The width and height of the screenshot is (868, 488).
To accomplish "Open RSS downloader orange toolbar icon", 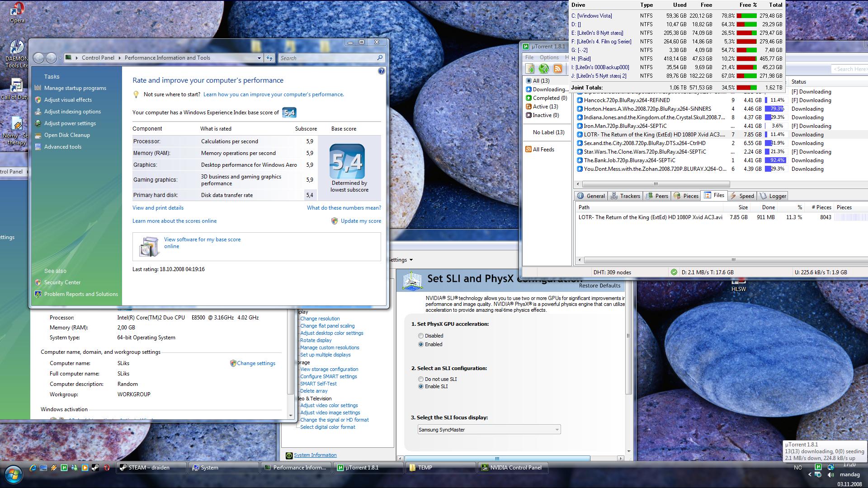I will (558, 69).
